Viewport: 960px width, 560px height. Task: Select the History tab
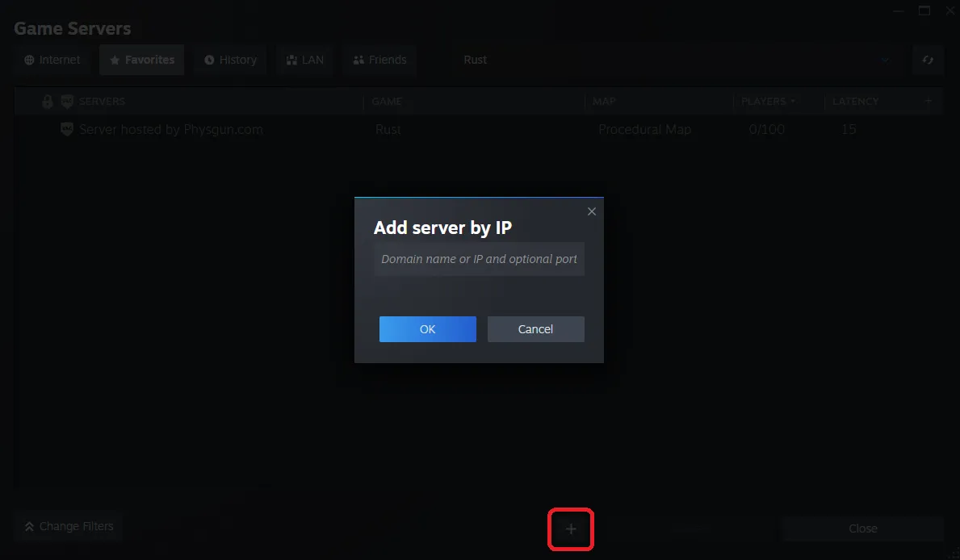point(230,60)
